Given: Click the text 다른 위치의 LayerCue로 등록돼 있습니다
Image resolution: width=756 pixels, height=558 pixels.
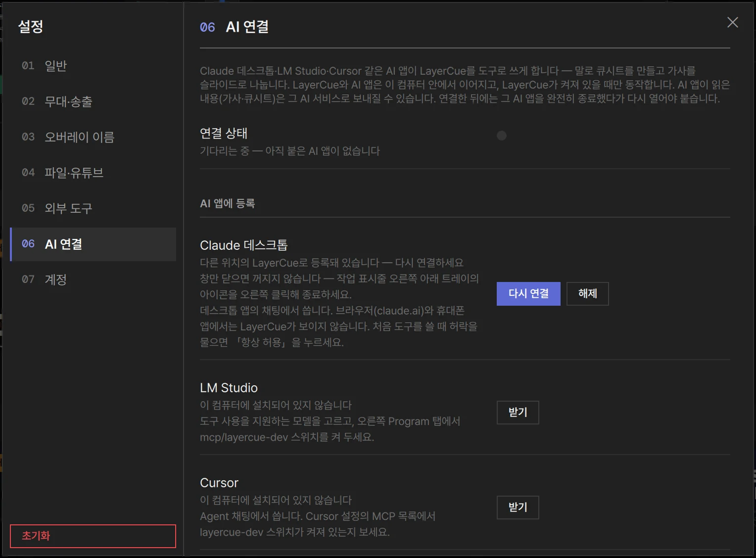Looking at the screenshot, I should [289, 263].
